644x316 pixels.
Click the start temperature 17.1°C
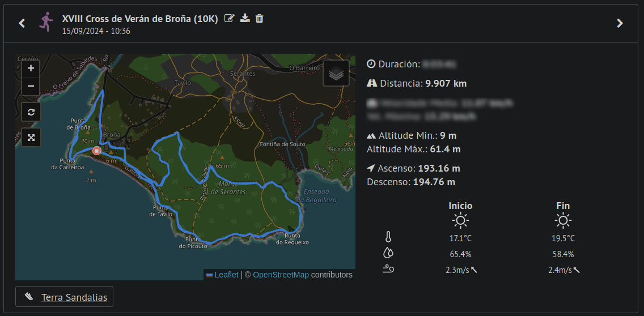click(x=460, y=238)
